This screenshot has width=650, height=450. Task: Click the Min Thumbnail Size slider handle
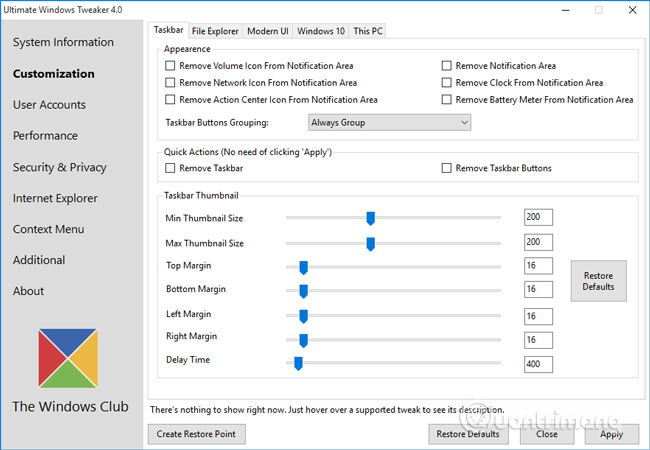370,218
